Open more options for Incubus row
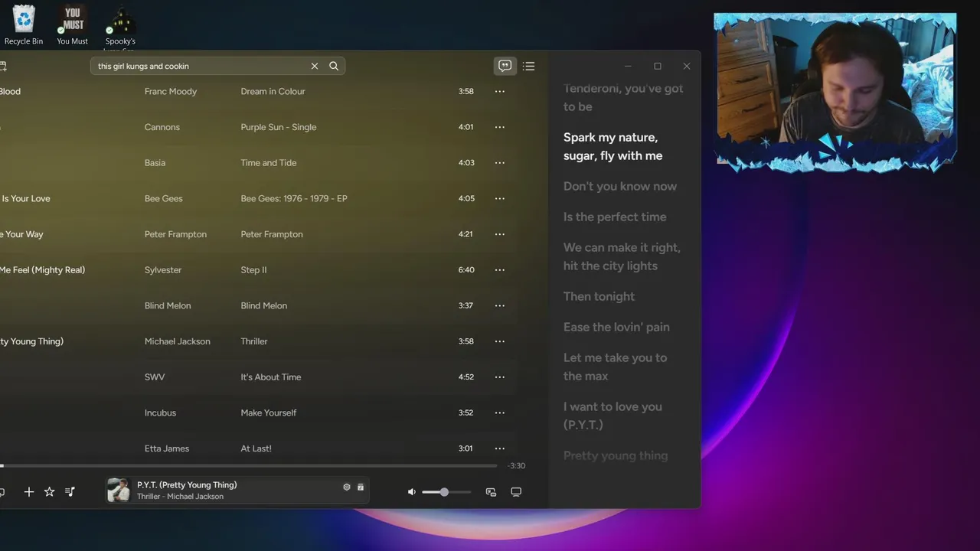 coord(500,412)
